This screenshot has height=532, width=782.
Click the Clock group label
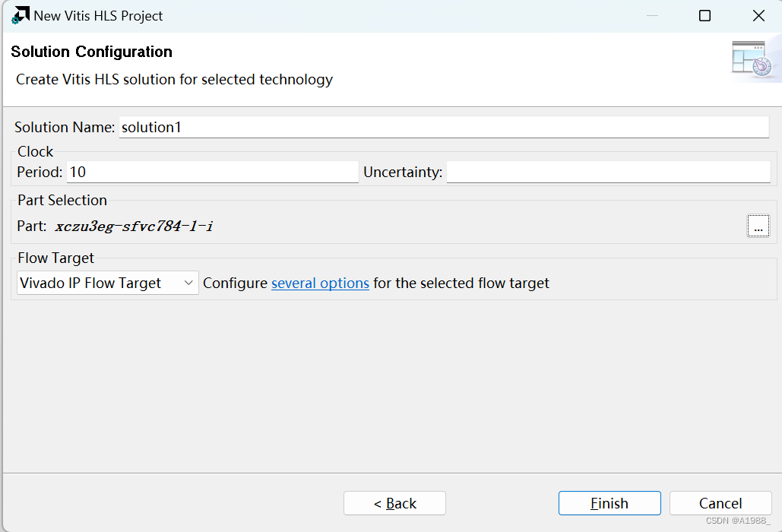[x=35, y=151]
